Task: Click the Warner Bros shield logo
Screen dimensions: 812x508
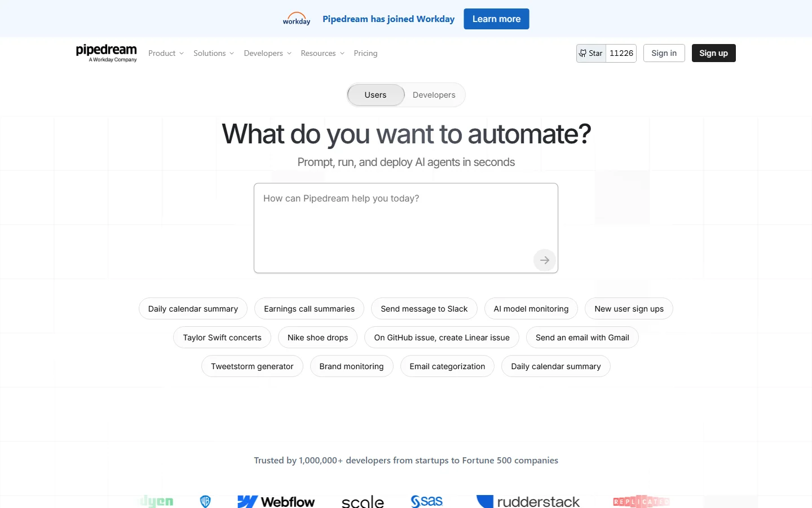Action: click(x=205, y=501)
